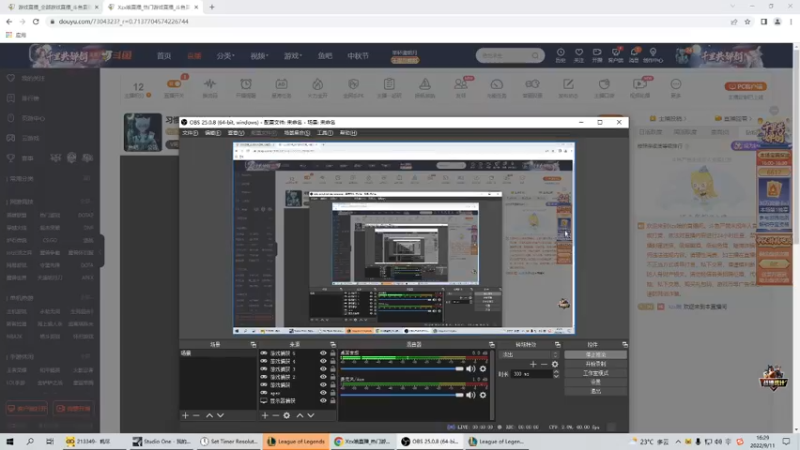Expand the 分类 category dropdown in Douyu nav
This screenshot has height=450, width=800.
point(226,56)
